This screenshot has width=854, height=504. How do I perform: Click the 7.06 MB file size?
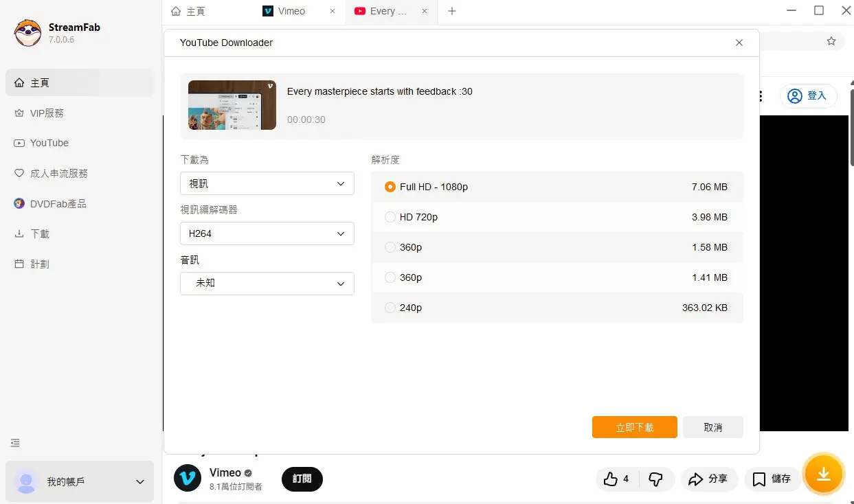(710, 187)
